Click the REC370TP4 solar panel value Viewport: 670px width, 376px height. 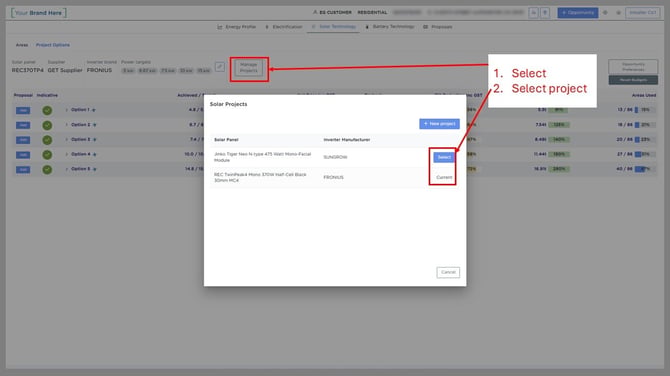pos(27,70)
